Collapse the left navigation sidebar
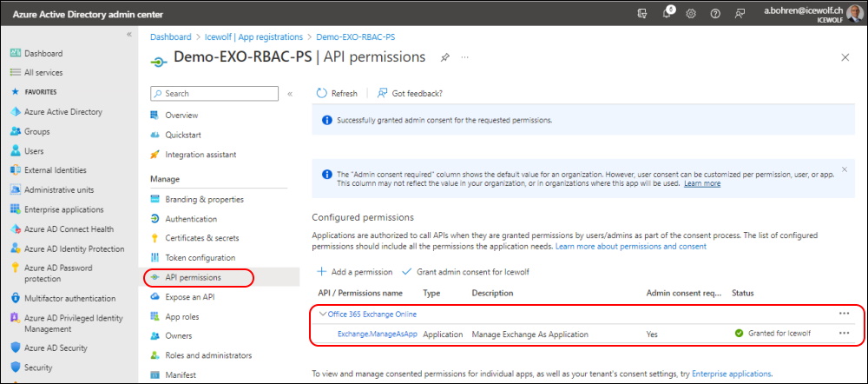Image resolution: width=868 pixels, height=384 pixels. (129, 35)
